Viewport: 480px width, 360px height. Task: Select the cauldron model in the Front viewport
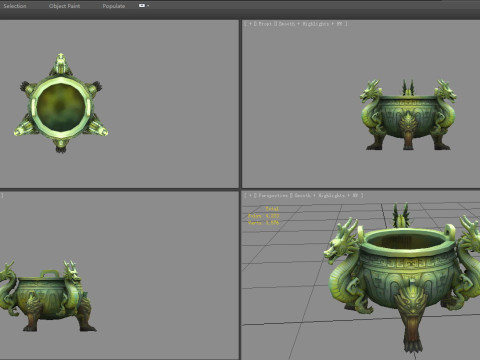tap(408, 114)
